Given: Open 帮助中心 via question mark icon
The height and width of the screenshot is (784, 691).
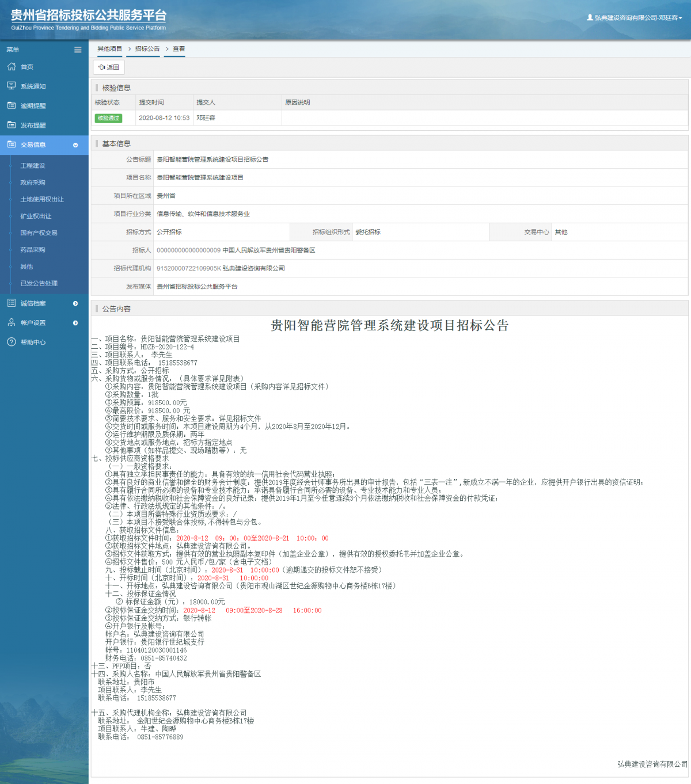Looking at the screenshot, I should click(12, 342).
